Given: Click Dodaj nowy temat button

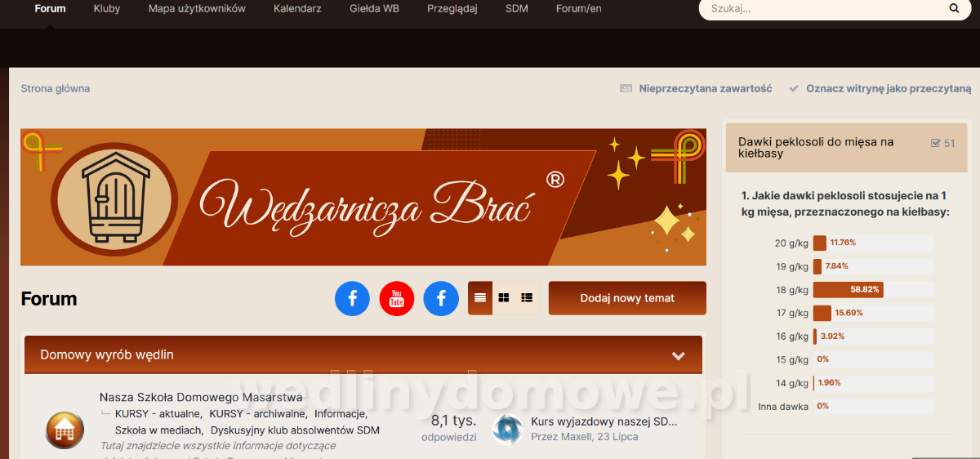Looking at the screenshot, I should 627,298.
